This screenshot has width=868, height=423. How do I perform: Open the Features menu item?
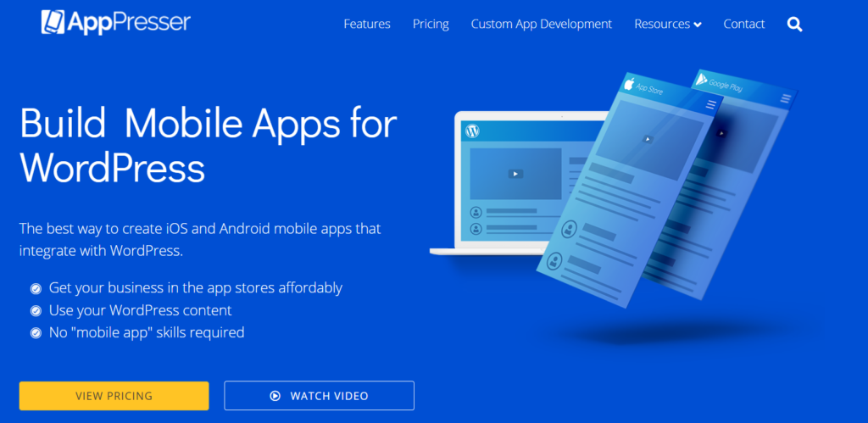[367, 25]
